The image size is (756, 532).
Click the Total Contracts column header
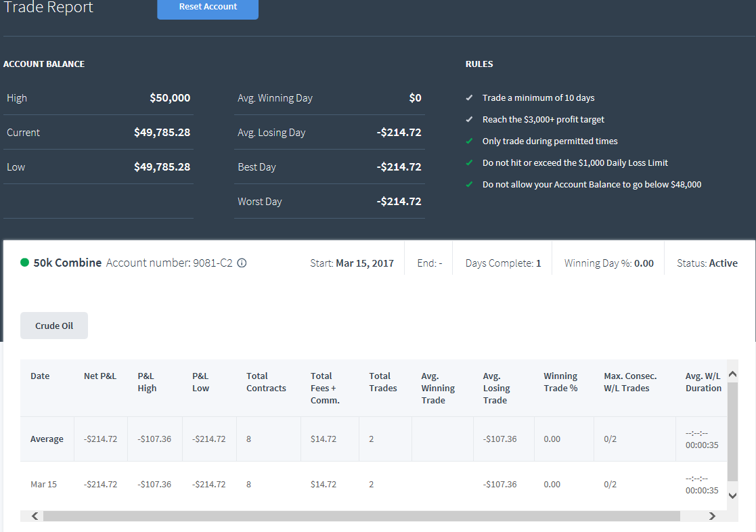click(x=266, y=382)
